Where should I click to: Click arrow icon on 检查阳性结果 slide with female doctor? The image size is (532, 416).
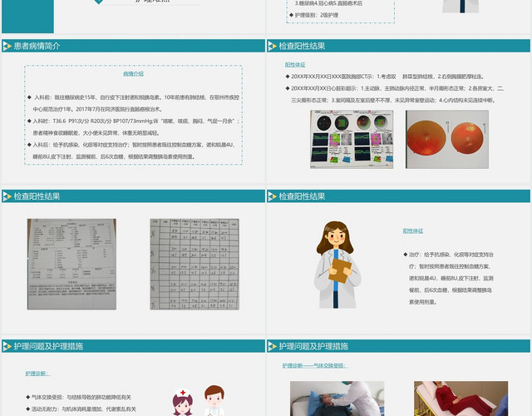[272, 196]
